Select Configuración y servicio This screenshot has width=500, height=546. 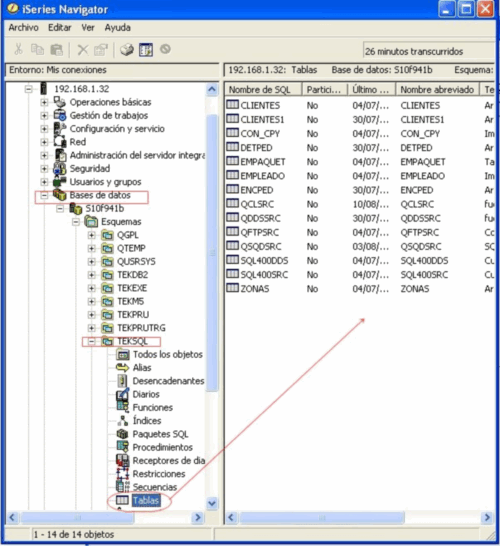pyautogui.click(x=117, y=129)
